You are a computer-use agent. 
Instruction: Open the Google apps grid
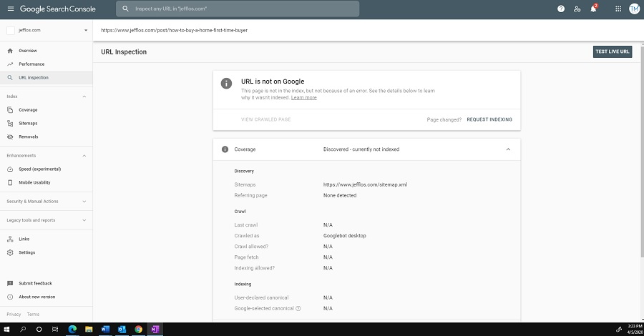click(x=618, y=9)
